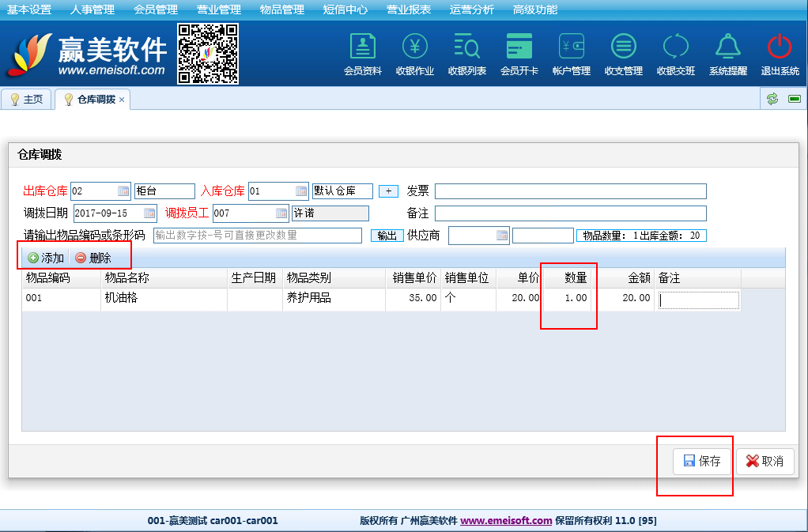808x532 pixels.
Task: Open 物品管理 menu
Action: click(x=281, y=9)
